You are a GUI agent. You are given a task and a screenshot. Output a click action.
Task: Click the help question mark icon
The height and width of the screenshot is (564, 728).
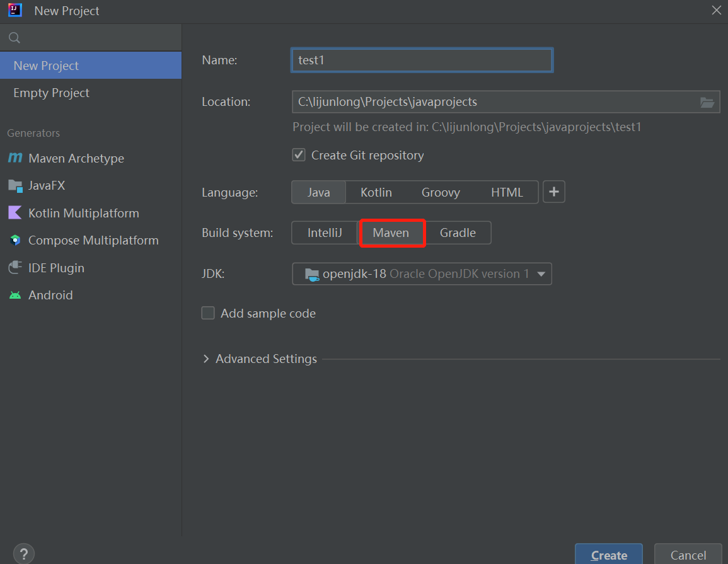pyautogui.click(x=23, y=554)
